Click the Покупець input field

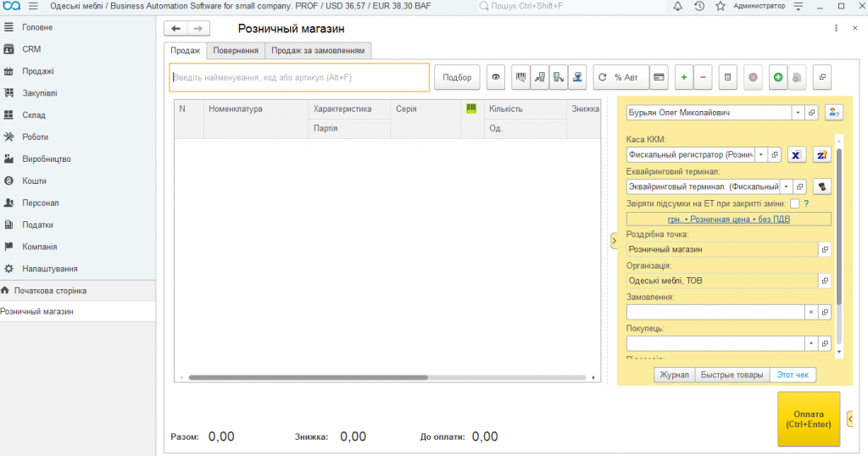click(x=715, y=343)
